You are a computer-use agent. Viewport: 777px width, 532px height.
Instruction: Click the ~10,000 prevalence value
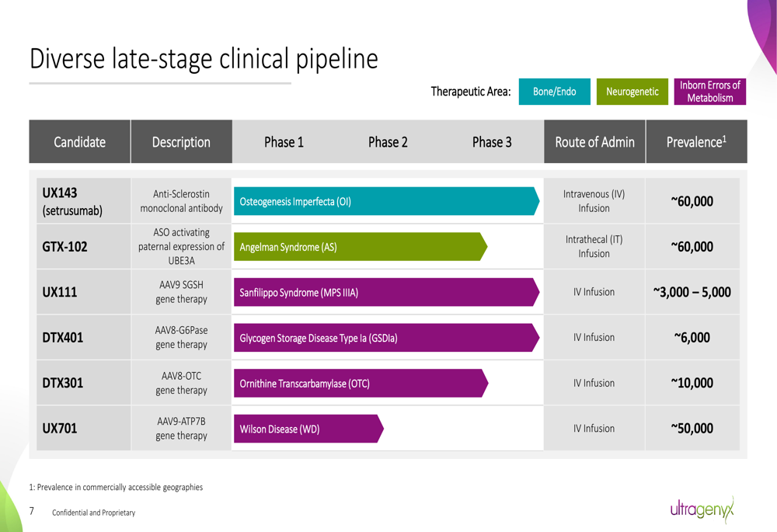point(692,383)
